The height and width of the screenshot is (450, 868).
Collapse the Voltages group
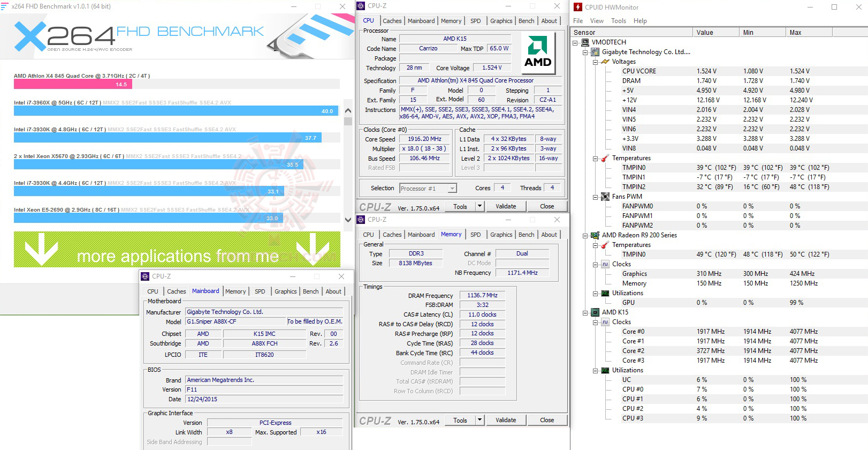pyautogui.click(x=596, y=62)
